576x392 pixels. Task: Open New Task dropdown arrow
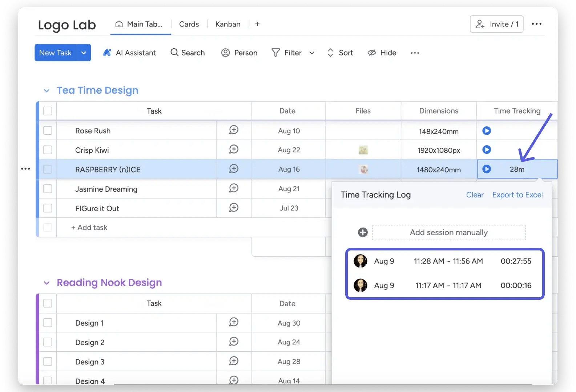84,53
